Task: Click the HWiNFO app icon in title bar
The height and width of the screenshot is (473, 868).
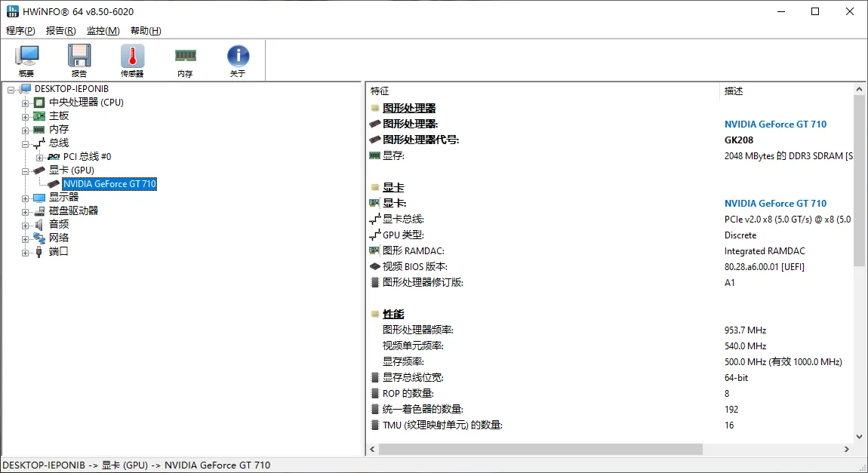Action: [12, 11]
